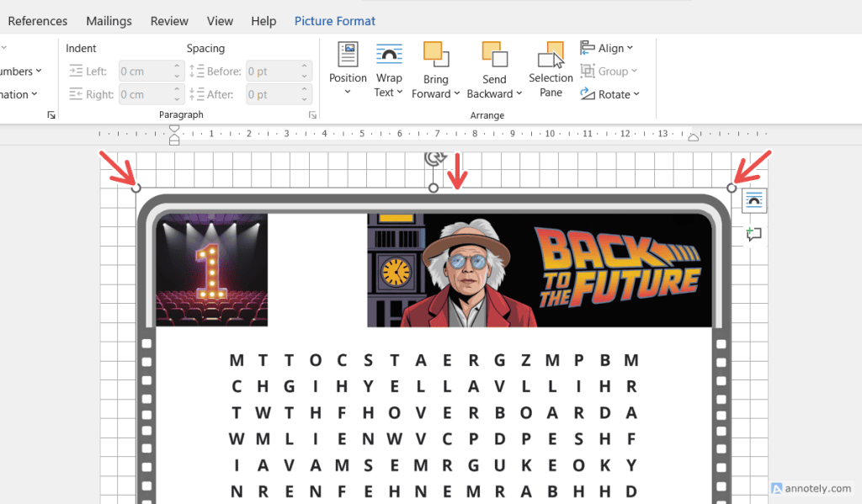Click the Group objects icon
This screenshot has height=504, width=862.
(588, 71)
